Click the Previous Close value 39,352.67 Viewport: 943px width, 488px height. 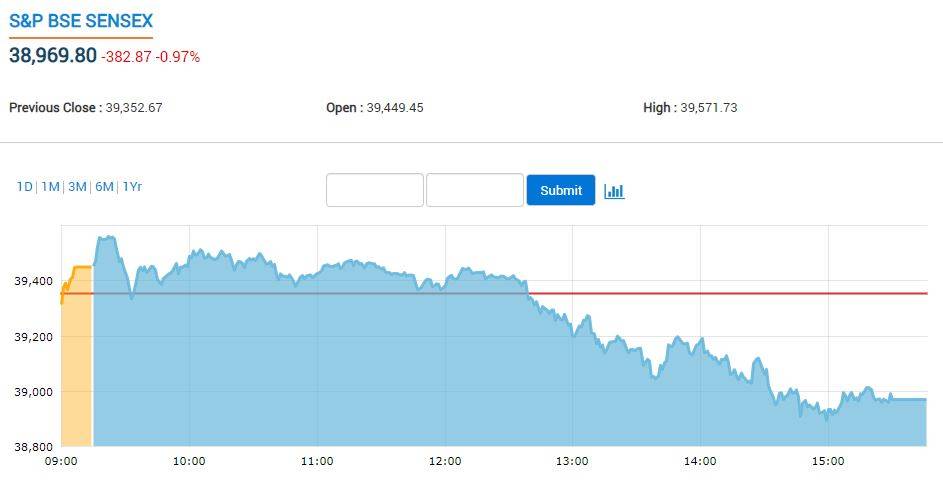coord(133,107)
